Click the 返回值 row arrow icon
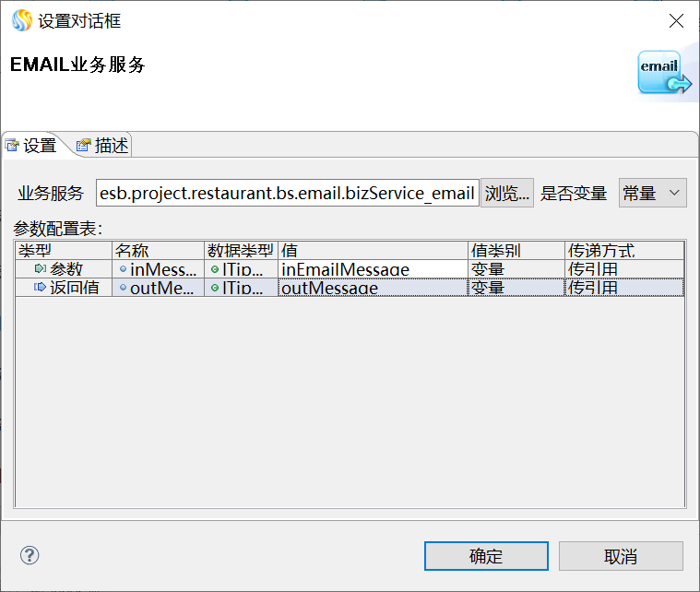The width and height of the screenshot is (700, 592). tap(40, 288)
